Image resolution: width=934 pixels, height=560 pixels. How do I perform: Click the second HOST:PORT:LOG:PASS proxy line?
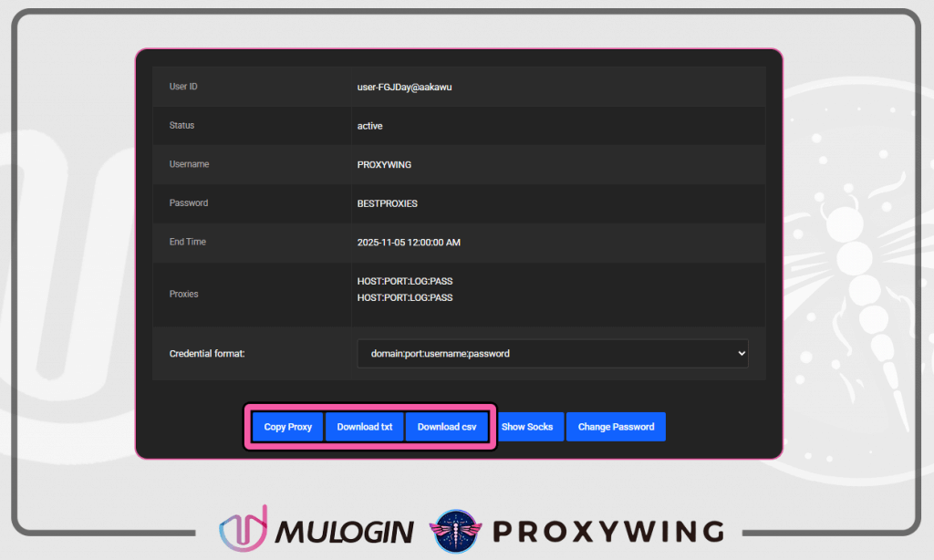(405, 297)
